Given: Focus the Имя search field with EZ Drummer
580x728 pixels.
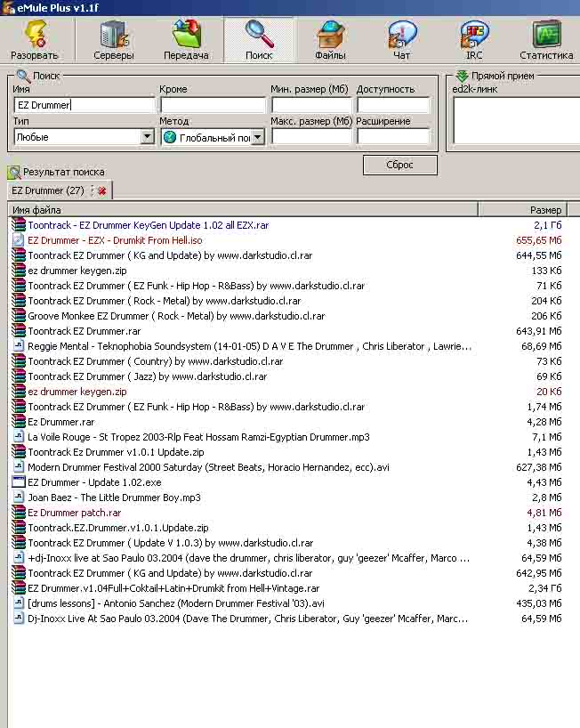Looking at the screenshot, I should point(85,105).
